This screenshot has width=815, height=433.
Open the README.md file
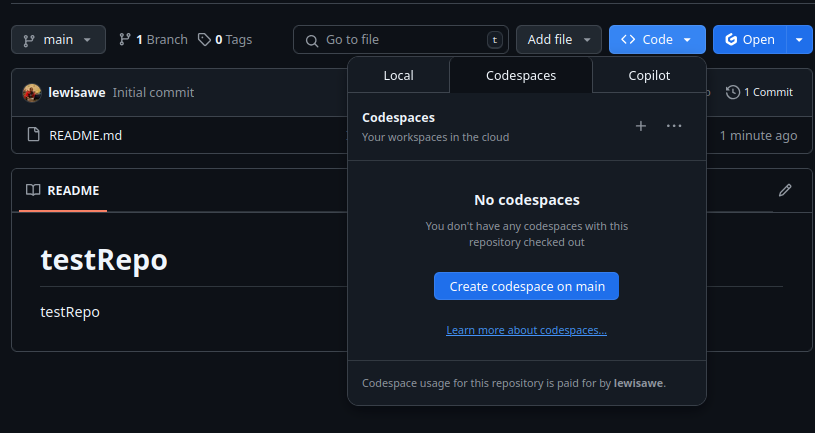click(x=86, y=135)
